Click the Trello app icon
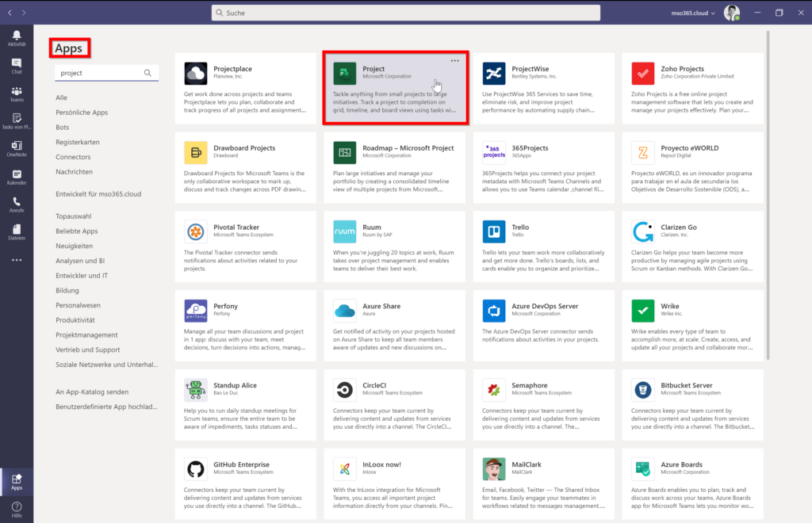812x523 pixels. pos(493,231)
